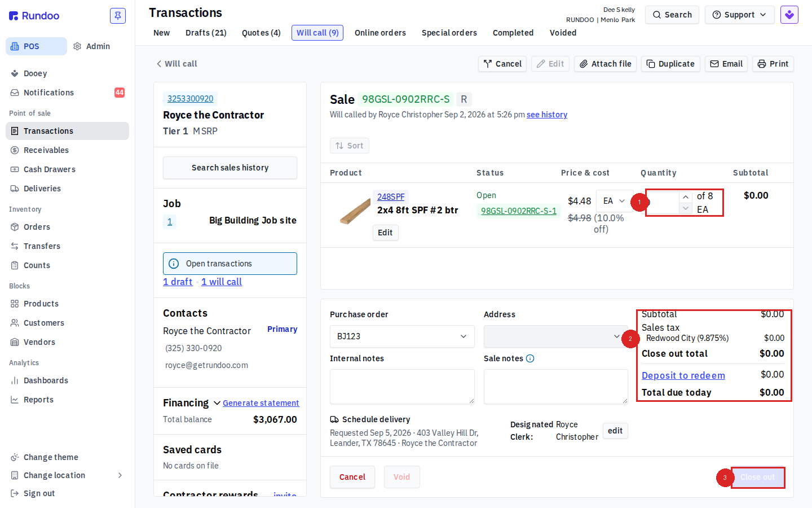Viewport: 812px width, 508px height.
Task: Click the Internal notes text area
Action: point(402,387)
